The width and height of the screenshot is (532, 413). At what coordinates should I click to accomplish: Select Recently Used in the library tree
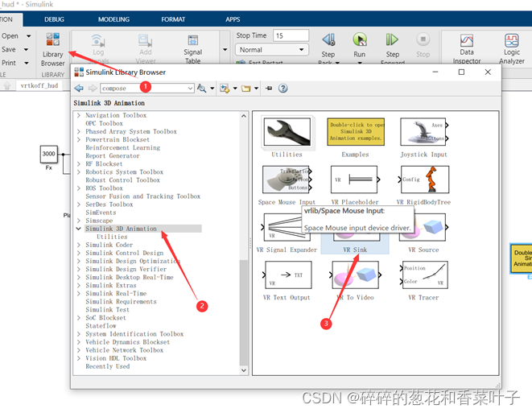pyautogui.click(x=108, y=366)
